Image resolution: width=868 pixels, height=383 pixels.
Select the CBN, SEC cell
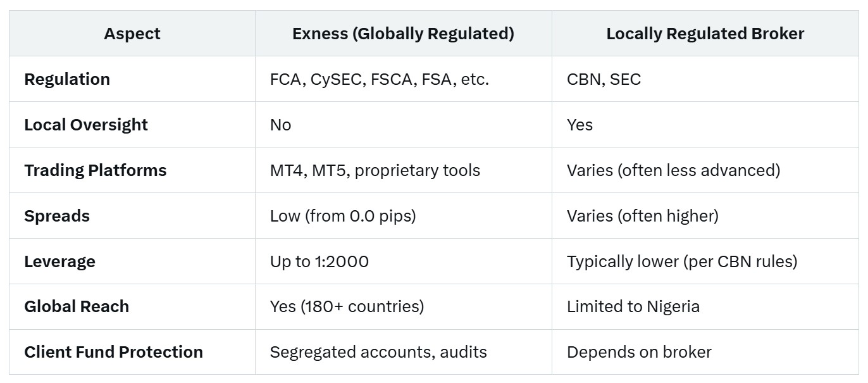coord(604,79)
